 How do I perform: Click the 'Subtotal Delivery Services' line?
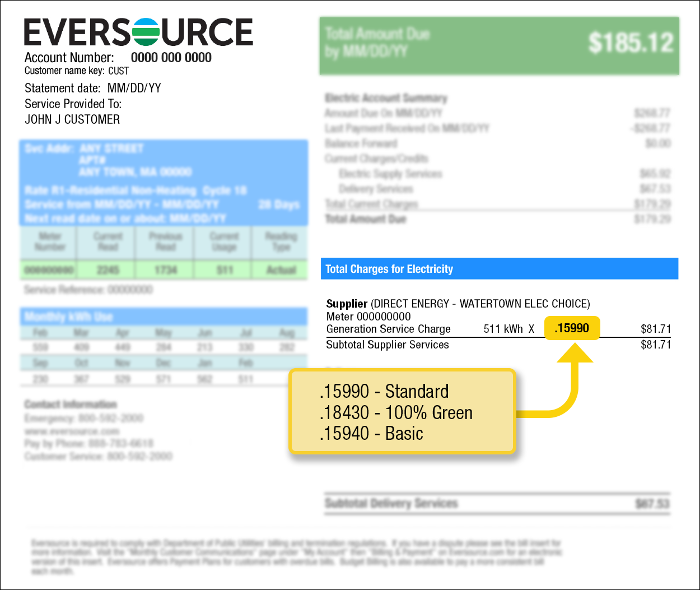pyautogui.click(x=497, y=503)
